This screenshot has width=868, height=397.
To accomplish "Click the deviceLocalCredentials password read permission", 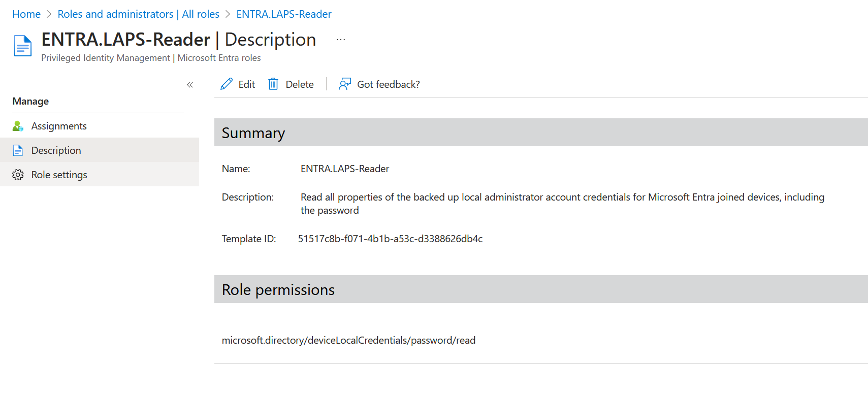I will 348,340.
